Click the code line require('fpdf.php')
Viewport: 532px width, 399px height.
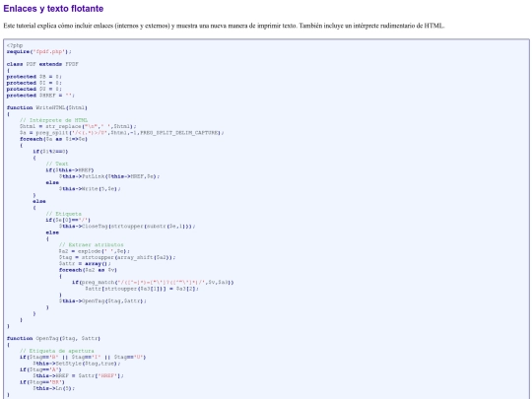click(39, 51)
